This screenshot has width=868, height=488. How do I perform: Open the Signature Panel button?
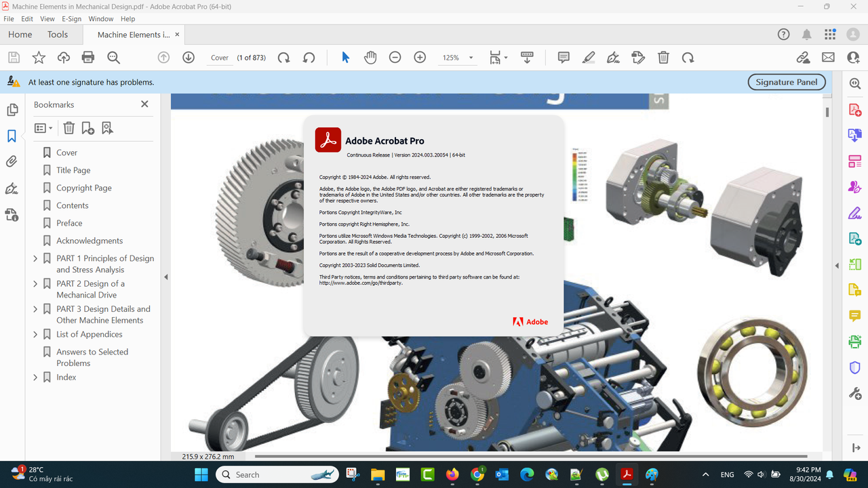[x=787, y=82]
